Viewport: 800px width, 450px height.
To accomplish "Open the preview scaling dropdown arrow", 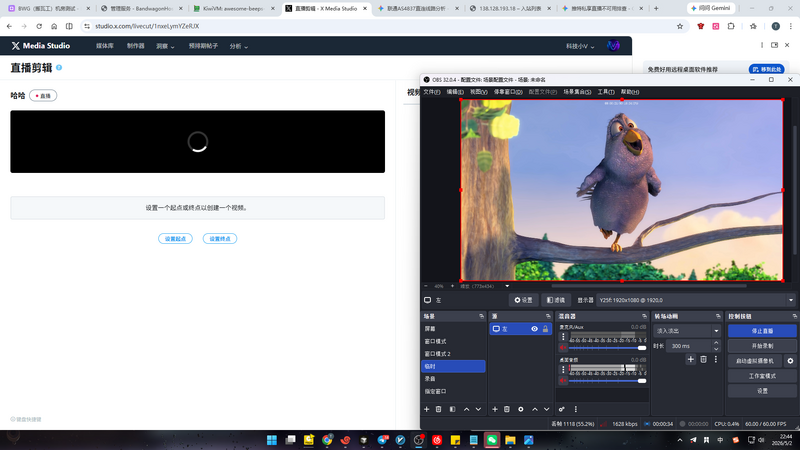I will pyautogui.click(x=507, y=286).
